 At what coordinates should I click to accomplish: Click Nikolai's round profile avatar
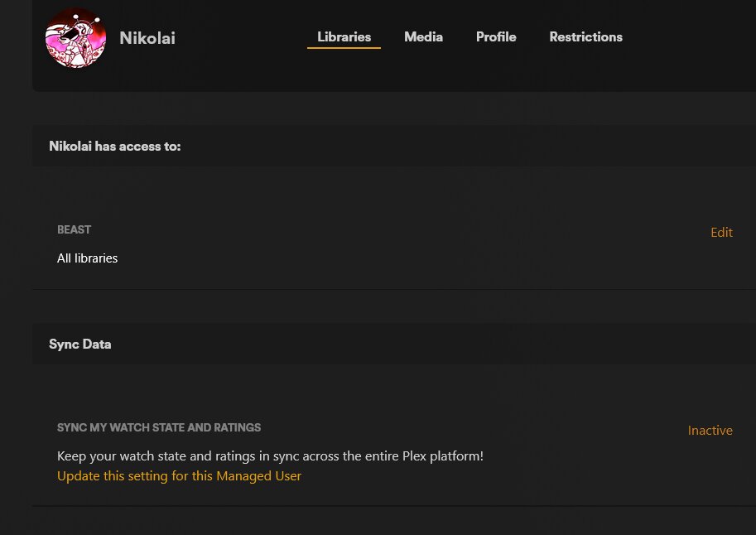point(75,37)
